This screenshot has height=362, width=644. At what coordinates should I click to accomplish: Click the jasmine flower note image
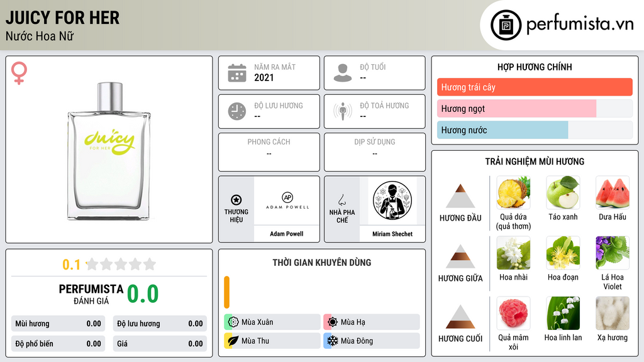[513, 253]
